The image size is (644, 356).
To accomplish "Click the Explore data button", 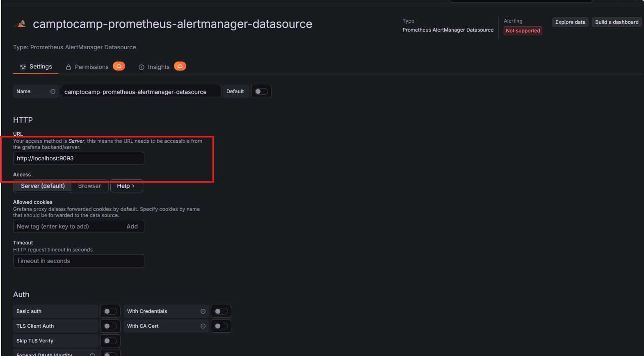I will tap(570, 22).
